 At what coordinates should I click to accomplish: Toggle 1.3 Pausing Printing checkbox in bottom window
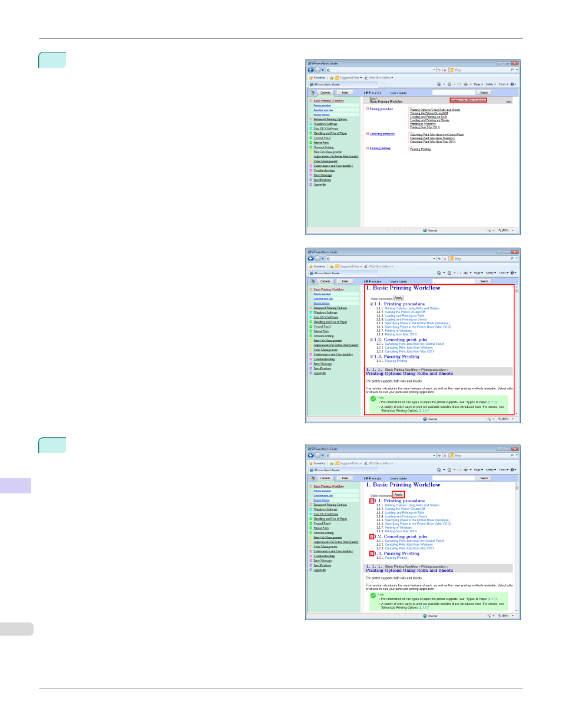click(372, 554)
